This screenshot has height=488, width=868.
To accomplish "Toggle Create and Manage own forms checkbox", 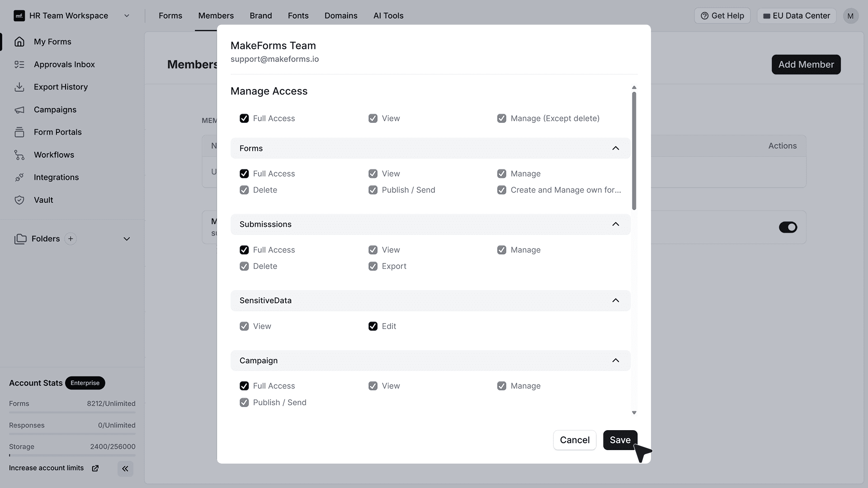I will (x=502, y=190).
